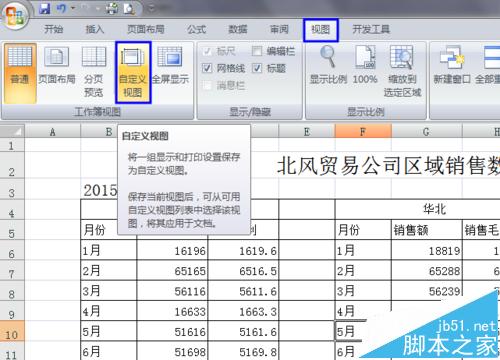Image resolution: width=500 pixels, height=360 pixels.
Task: Select column E header
Action: [307, 132]
